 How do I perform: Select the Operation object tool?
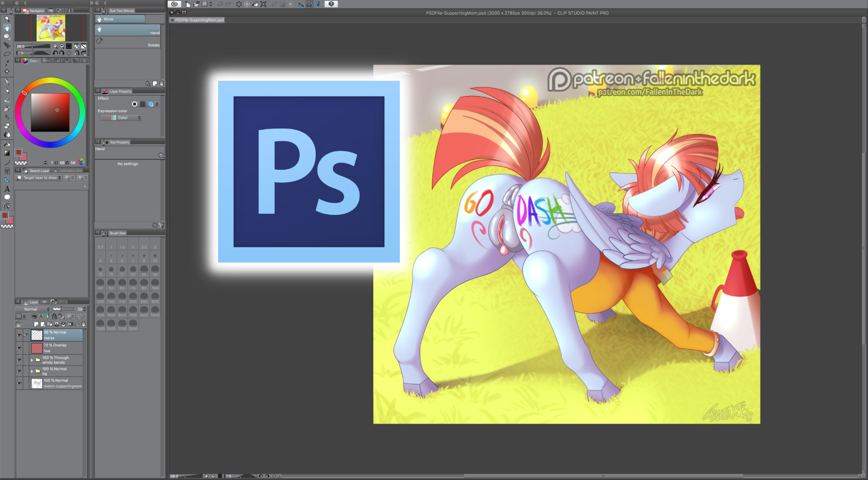[7, 37]
